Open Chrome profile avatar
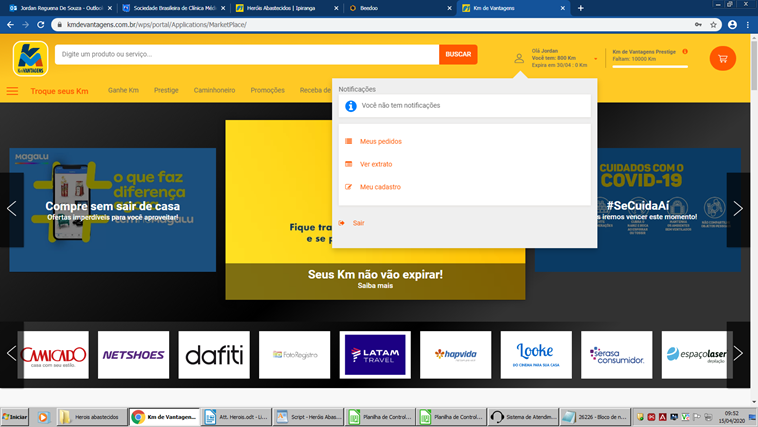This screenshot has width=758, height=427. [x=732, y=25]
